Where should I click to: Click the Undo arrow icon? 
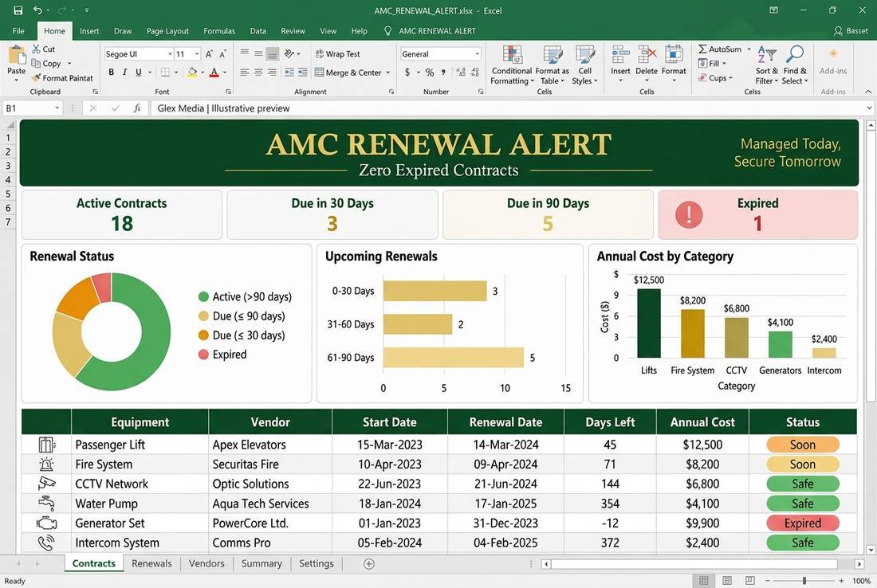[37, 10]
